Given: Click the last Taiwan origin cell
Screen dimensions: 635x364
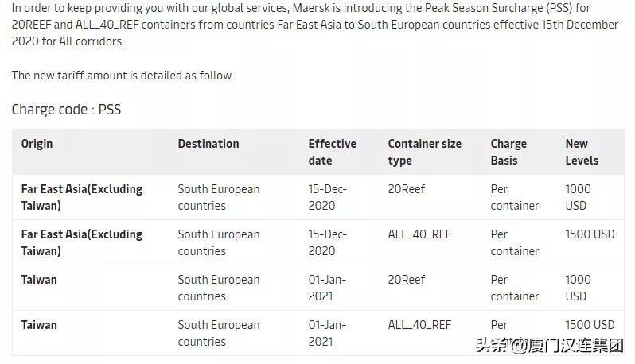Looking at the screenshot, I should click(39, 325).
